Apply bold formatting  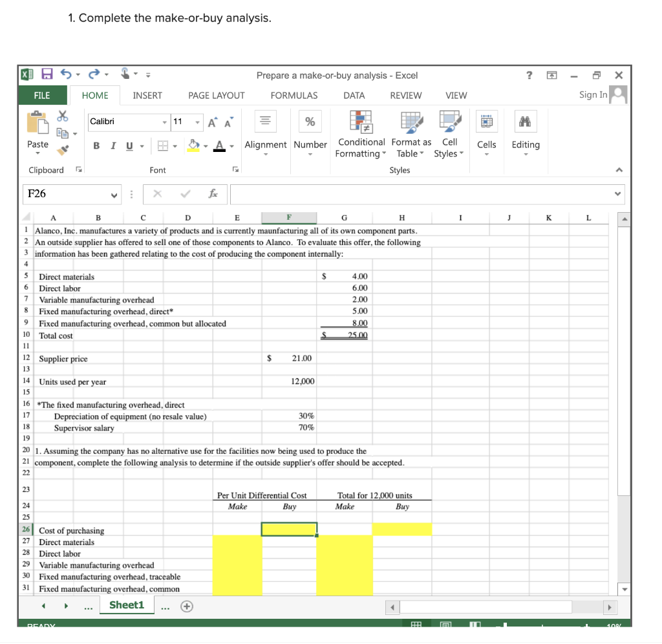click(96, 146)
